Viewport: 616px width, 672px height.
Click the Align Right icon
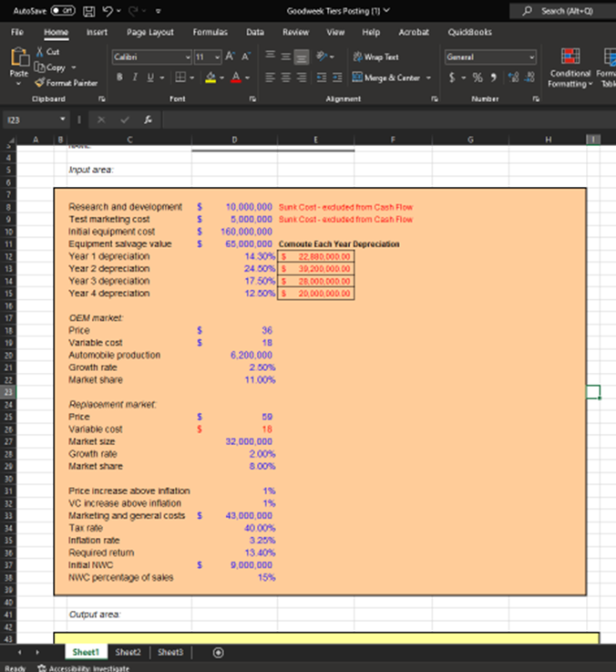(302, 78)
